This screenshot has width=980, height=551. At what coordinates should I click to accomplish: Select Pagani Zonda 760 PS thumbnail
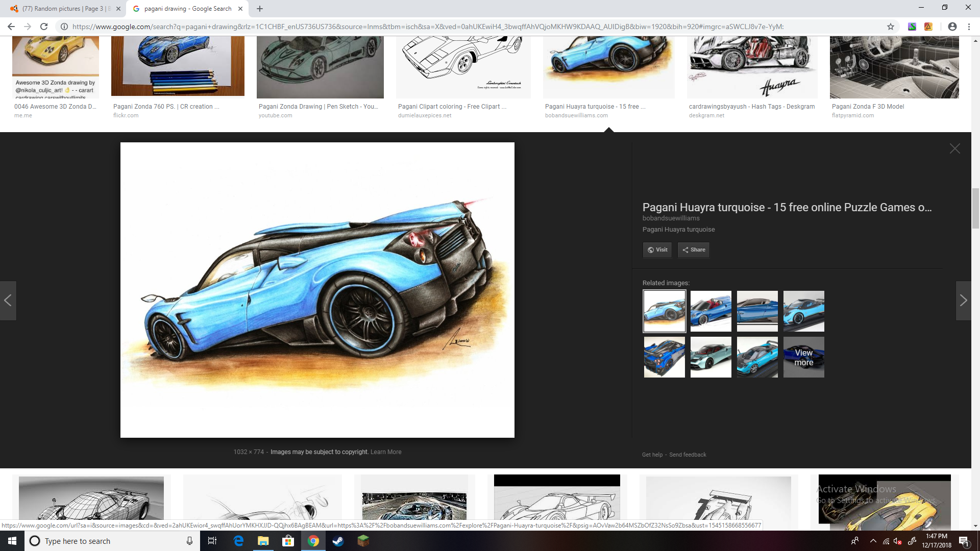tap(178, 66)
